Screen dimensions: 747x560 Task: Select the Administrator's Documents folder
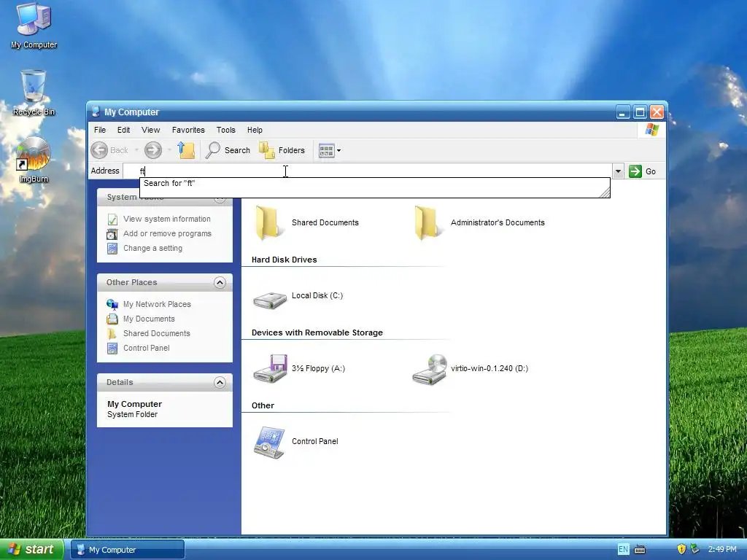[x=479, y=222]
